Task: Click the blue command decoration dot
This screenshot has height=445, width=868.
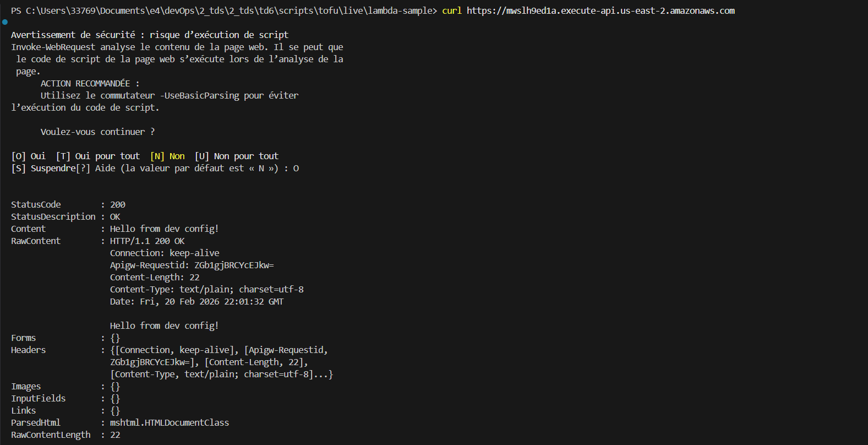Action: (5, 22)
